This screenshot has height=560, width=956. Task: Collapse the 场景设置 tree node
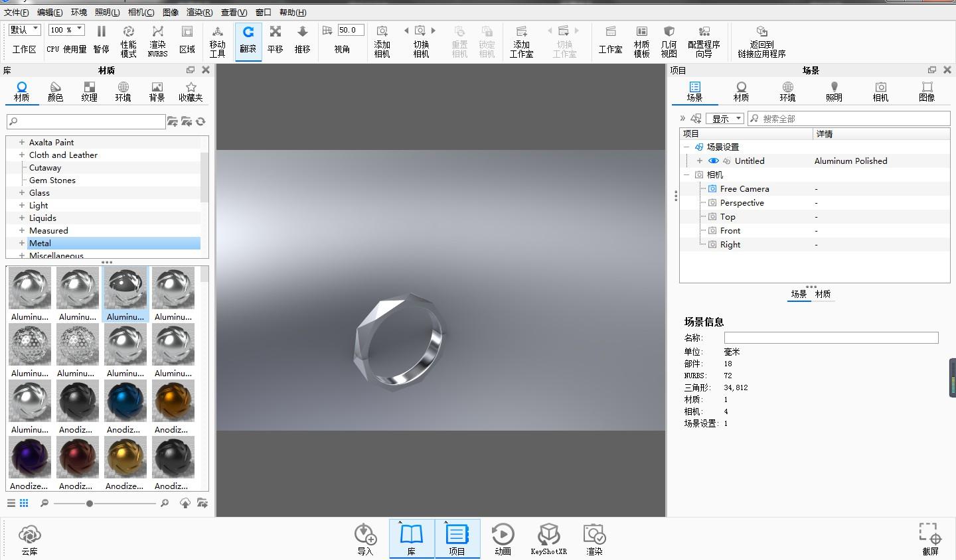tap(686, 147)
